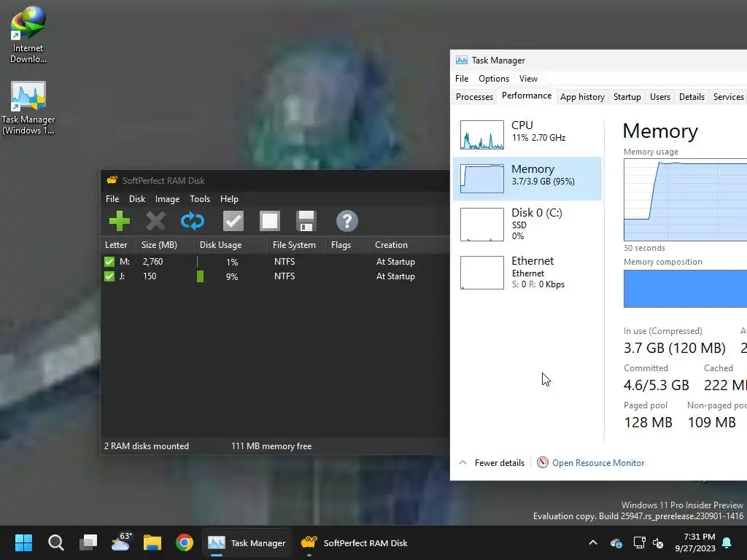
Task: Click the checkmark properties toolbar icon
Action: click(x=233, y=221)
